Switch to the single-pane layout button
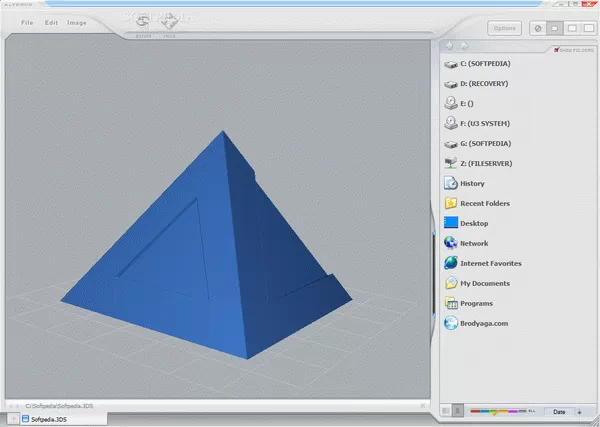600x427 pixels. (x=556, y=28)
